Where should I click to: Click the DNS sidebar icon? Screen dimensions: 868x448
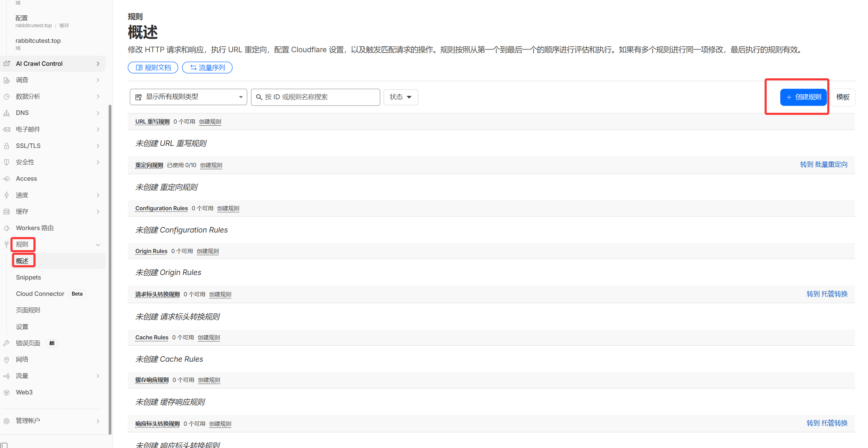7,113
